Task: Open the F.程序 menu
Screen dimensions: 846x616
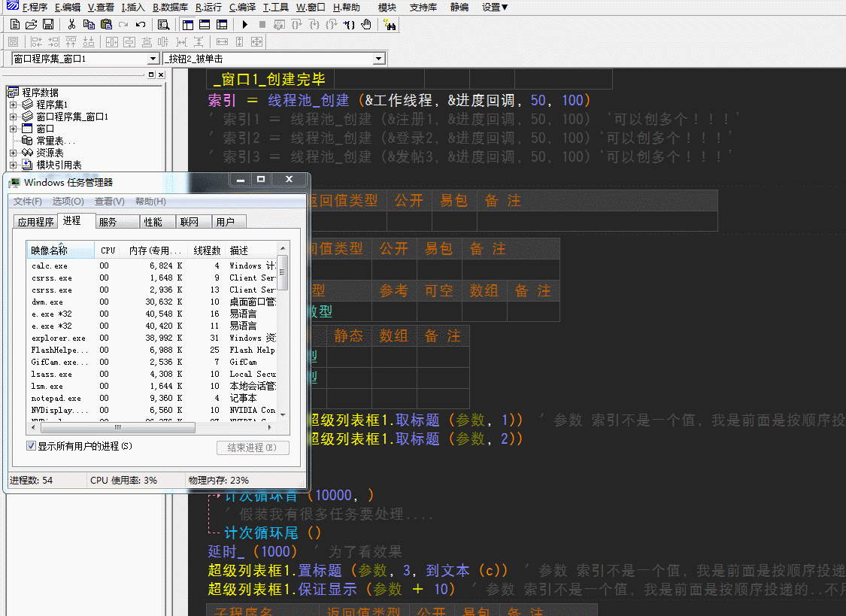Action: pos(35,7)
